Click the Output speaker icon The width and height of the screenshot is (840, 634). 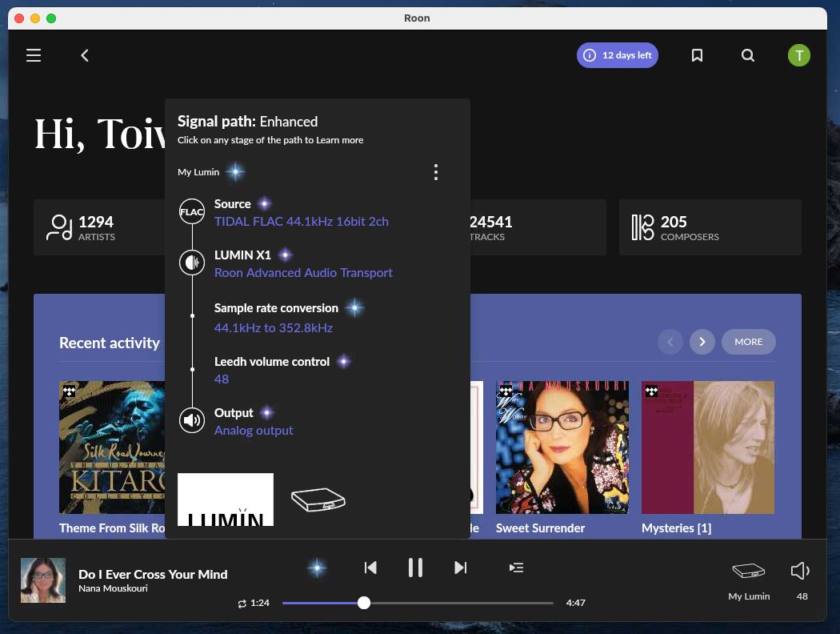click(192, 420)
